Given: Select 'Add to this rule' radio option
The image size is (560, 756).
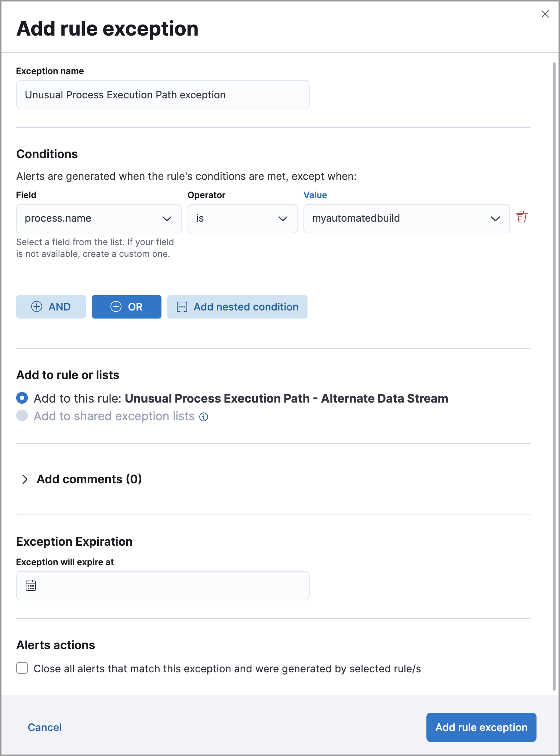Looking at the screenshot, I should click(22, 398).
